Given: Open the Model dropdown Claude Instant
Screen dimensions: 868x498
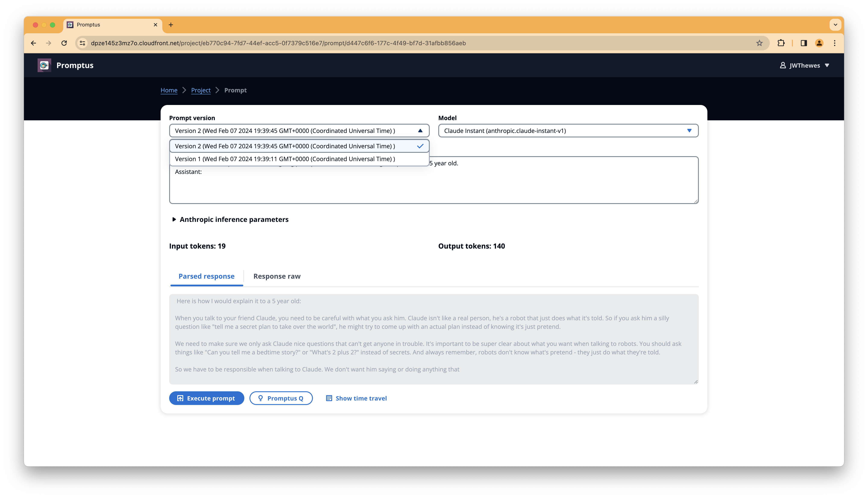Looking at the screenshot, I should coord(568,131).
